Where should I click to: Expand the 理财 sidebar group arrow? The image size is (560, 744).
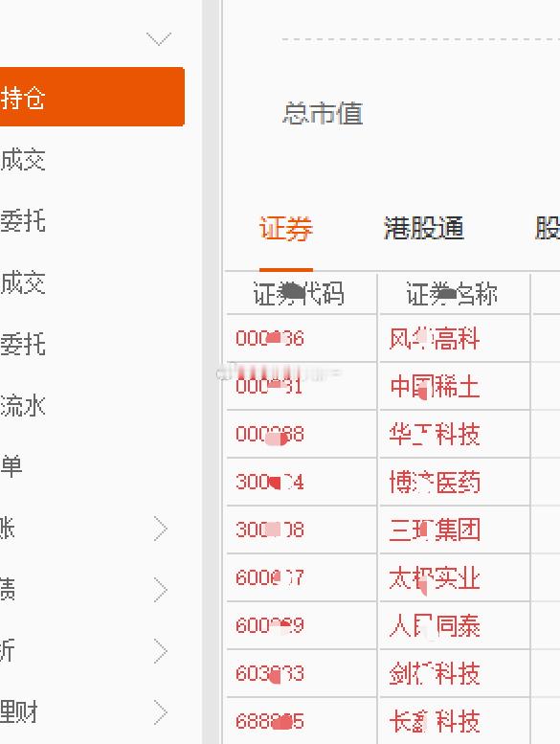coord(161,712)
